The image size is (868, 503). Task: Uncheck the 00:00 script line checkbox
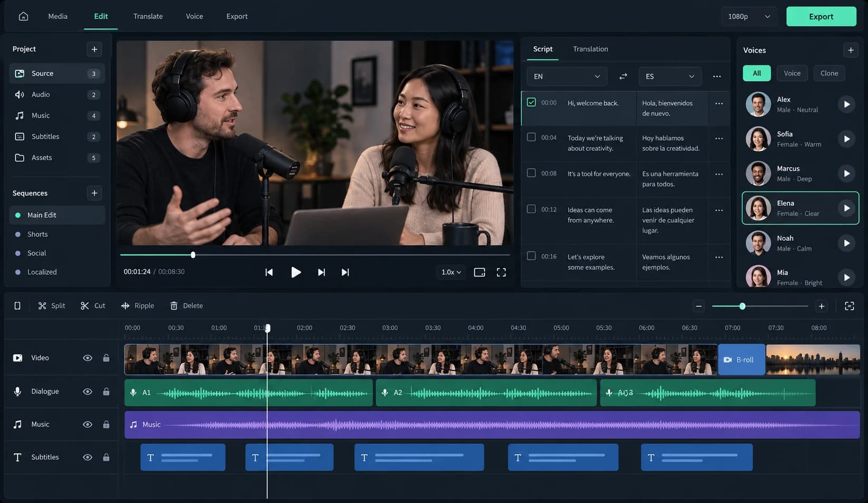[531, 102]
